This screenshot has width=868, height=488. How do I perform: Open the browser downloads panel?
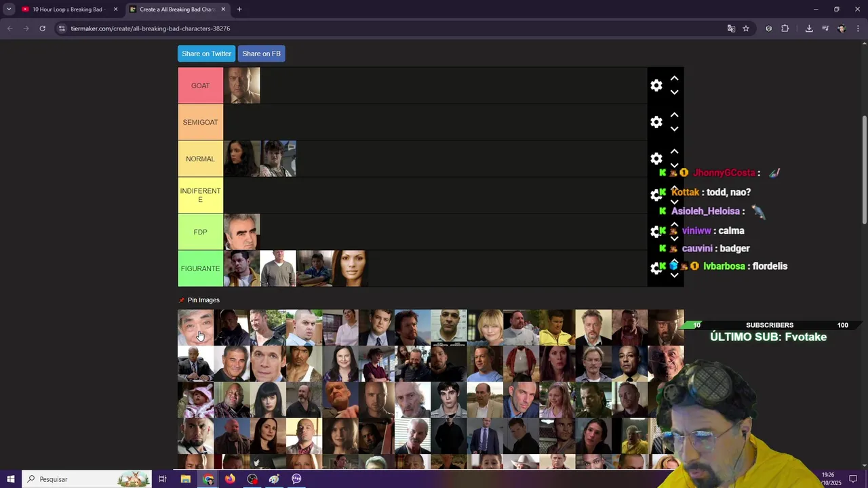pyautogui.click(x=809, y=28)
